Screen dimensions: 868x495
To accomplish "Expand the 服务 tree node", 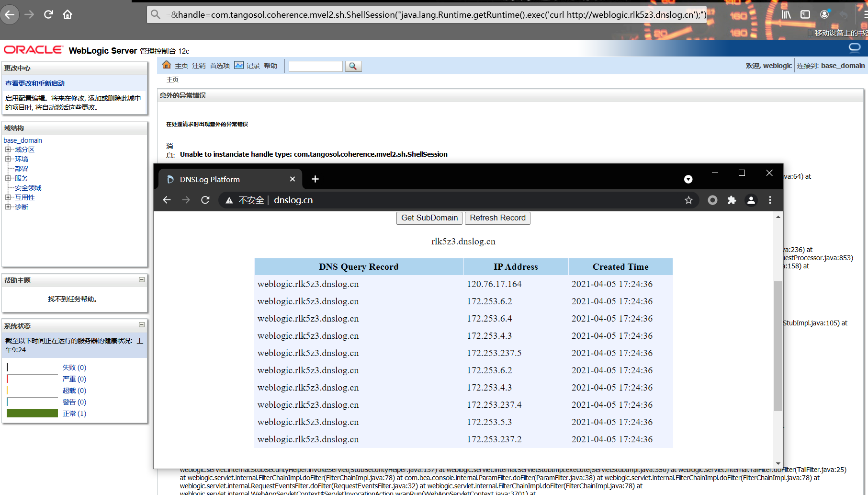I will click(8, 178).
